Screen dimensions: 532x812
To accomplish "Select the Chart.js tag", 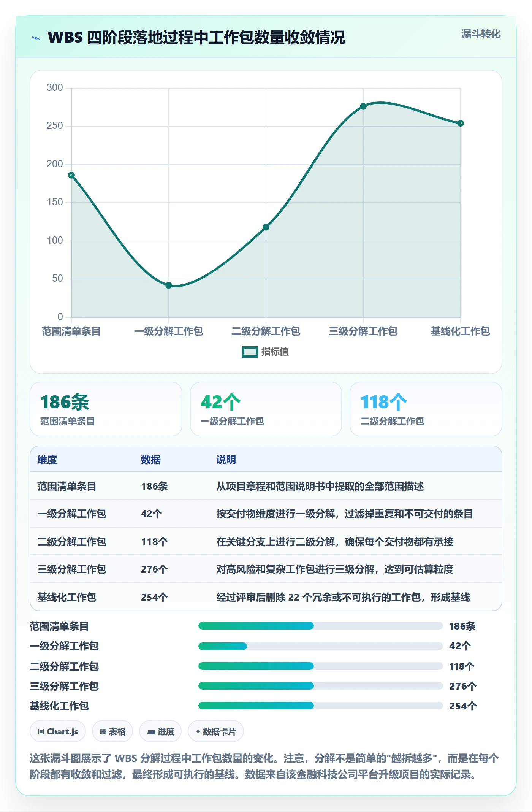I will (x=58, y=731).
